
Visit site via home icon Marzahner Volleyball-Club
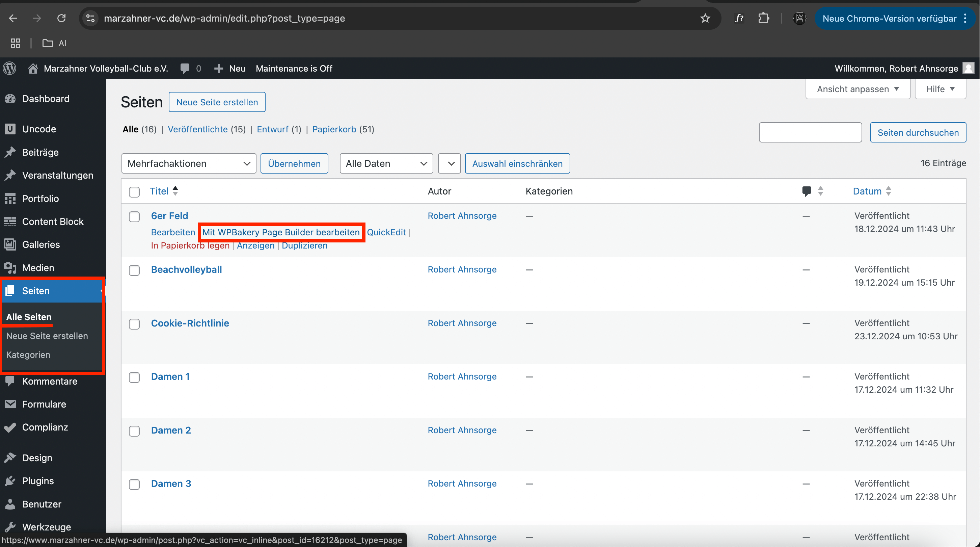(98, 69)
